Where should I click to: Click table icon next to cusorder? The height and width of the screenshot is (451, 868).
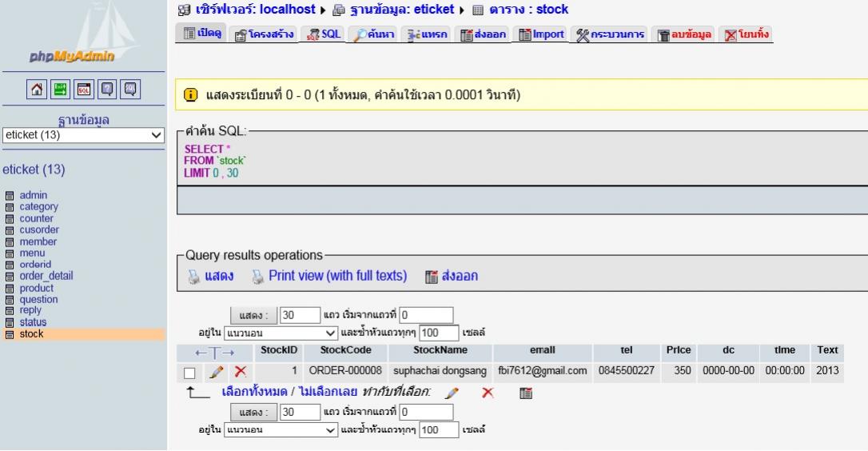[x=10, y=230]
